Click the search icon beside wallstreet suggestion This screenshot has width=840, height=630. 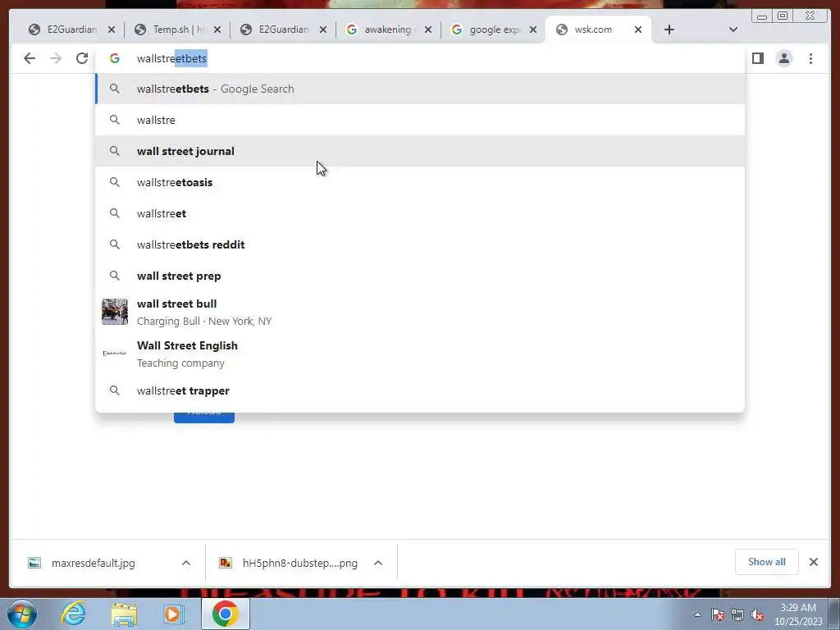(115, 213)
